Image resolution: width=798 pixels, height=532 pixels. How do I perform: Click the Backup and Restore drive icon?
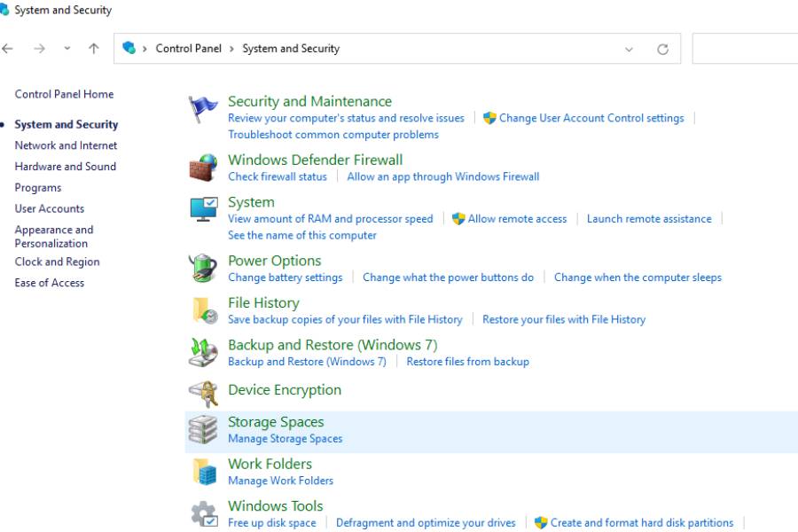(x=203, y=352)
